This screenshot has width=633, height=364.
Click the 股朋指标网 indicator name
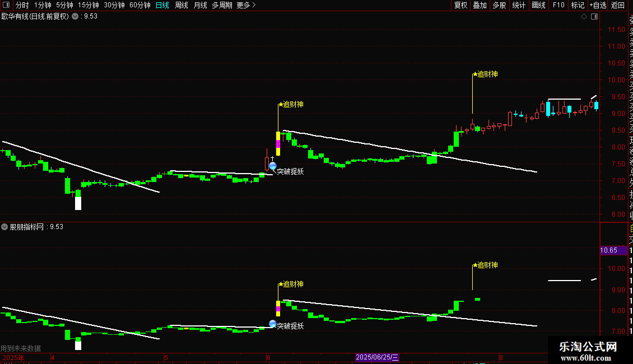(x=27, y=227)
